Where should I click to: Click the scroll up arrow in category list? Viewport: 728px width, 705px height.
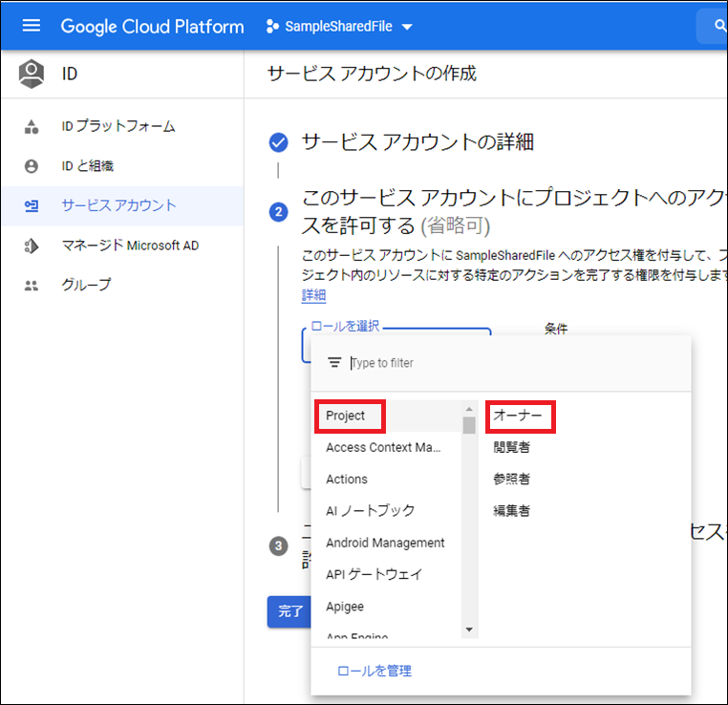469,410
